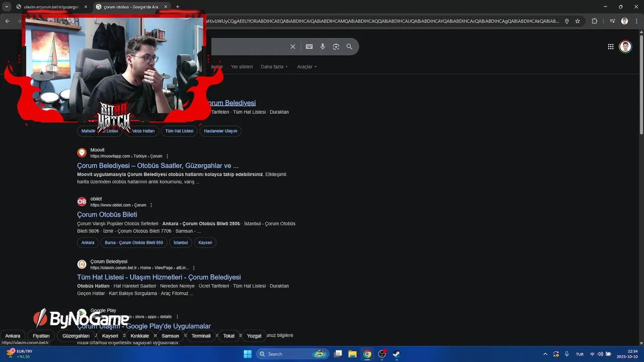Viewport: 644px width, 362px height.
Task: Select the çorum otobüs Google search tab
Action: pos(131,7)
